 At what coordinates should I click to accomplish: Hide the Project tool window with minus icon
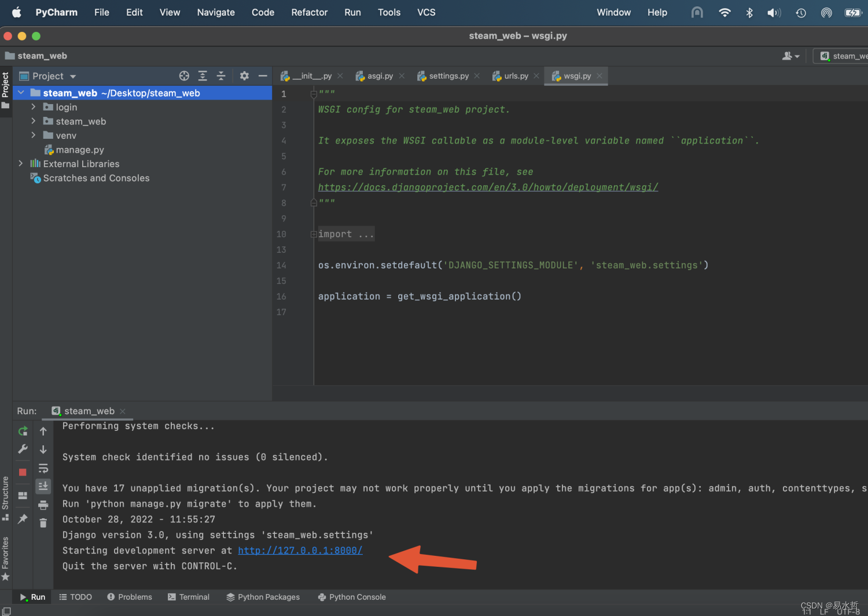click(x=263, y=76)
